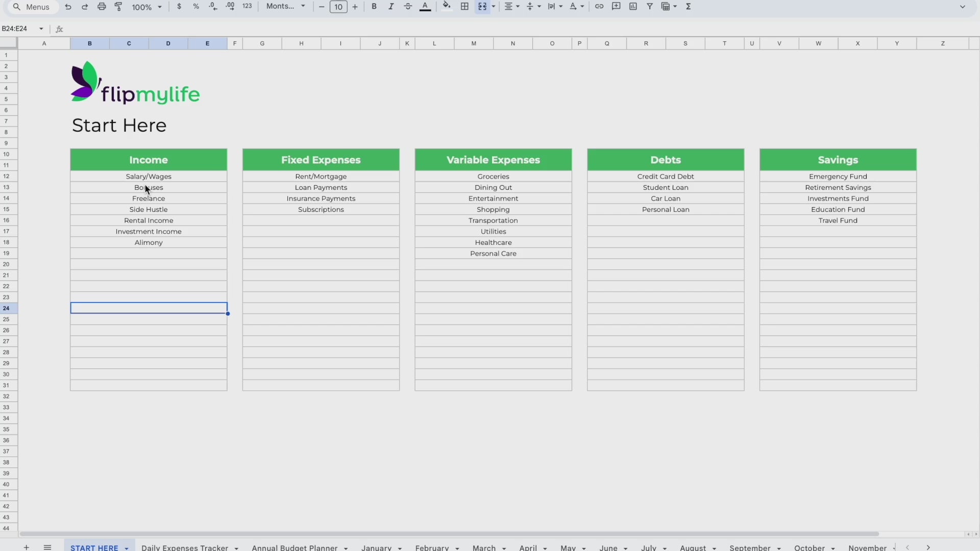The image size is (980, 551).
Task: Open text wrapping menu
Action: pos(555,7)
